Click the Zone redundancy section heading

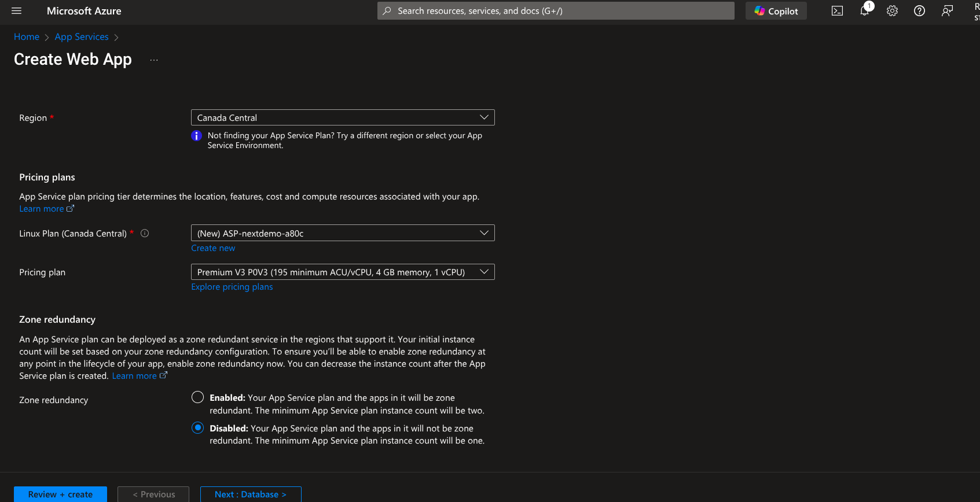[x=57, y=319]
